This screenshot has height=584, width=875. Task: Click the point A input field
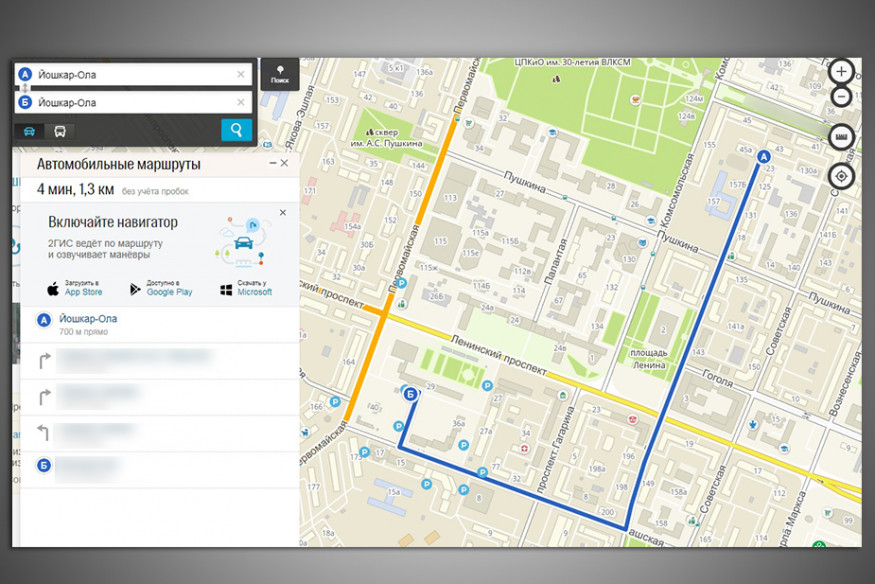tap(130, 75)
